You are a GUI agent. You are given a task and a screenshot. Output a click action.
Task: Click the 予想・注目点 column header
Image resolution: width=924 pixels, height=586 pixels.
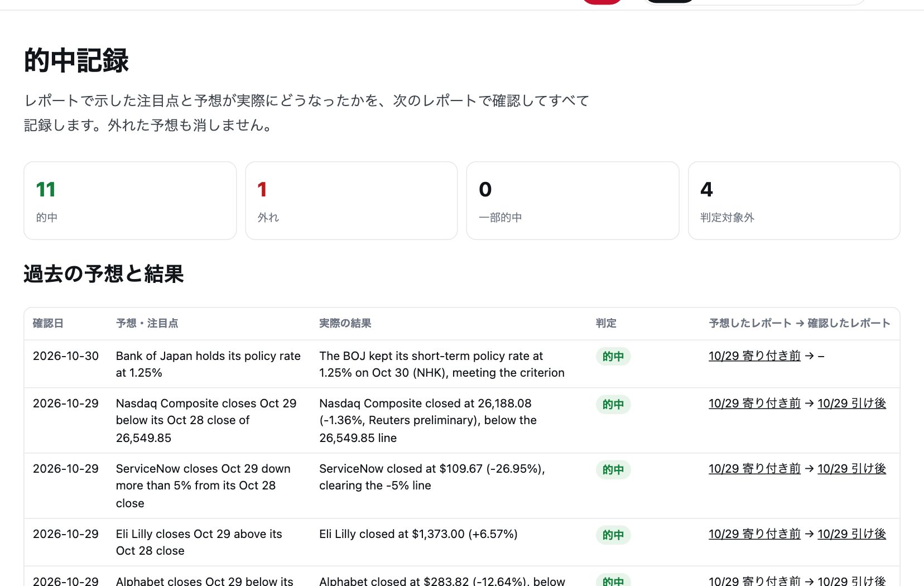[147, 323]
